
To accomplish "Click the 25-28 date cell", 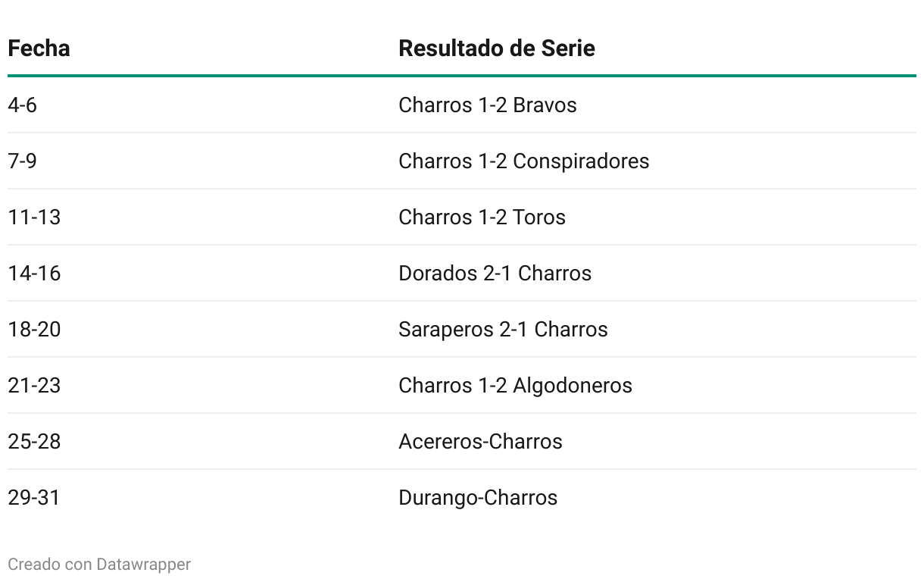I will [34, 441].
